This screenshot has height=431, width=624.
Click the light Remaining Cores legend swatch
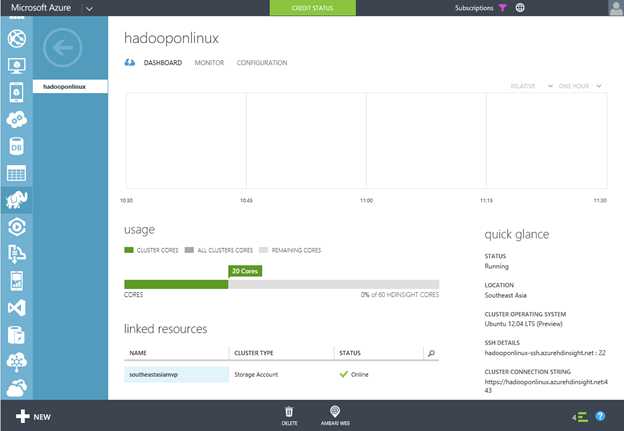tap(263, 250)
